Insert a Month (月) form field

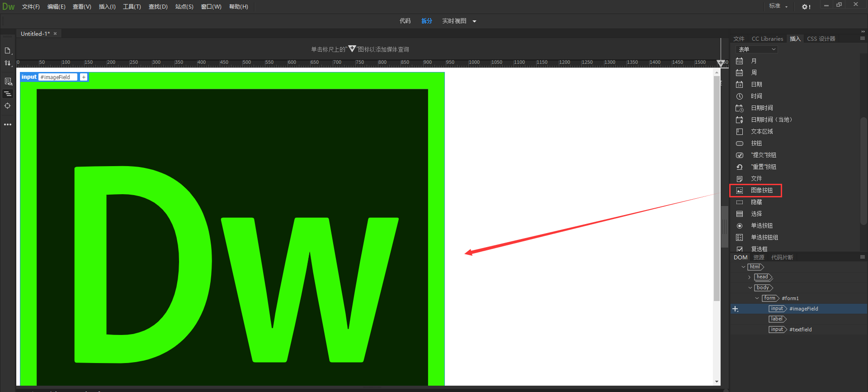[x=753, y=61]
